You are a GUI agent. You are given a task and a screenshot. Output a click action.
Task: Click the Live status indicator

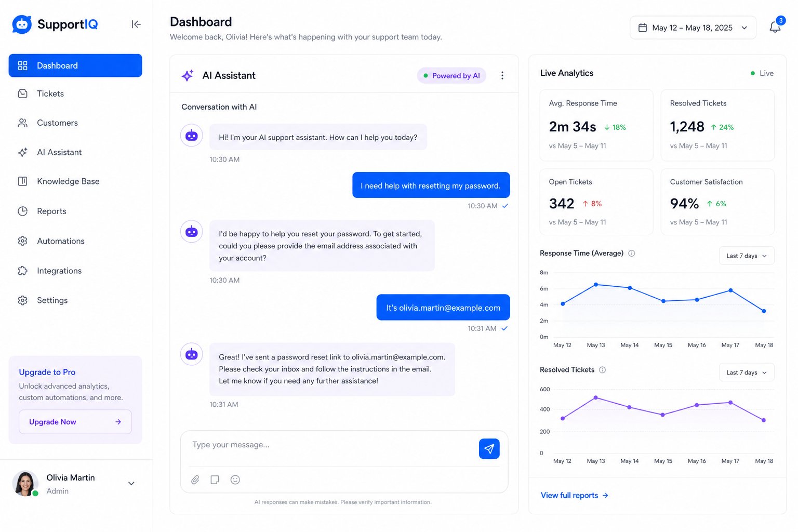[762, 73]
